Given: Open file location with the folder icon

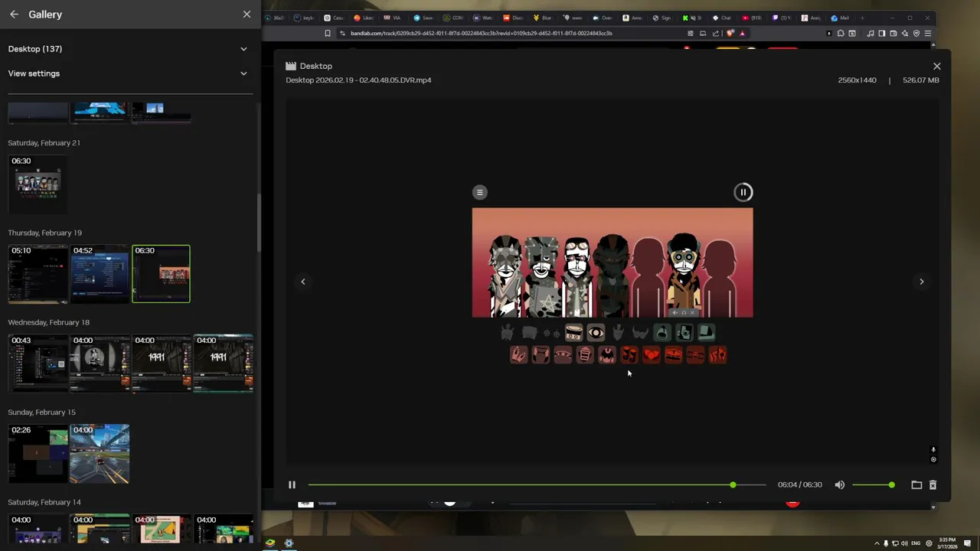Looking at the screenshot, I should [x=916, y=484].
